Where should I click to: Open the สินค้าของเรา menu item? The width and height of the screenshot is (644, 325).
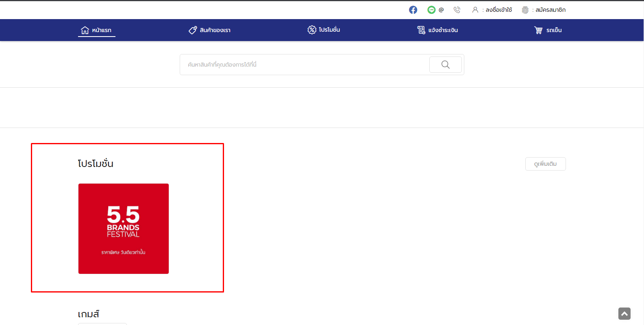click(x=215, y=30)
